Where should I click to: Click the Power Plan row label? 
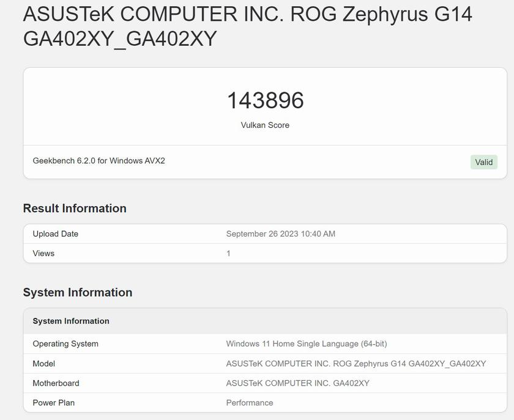54,403
